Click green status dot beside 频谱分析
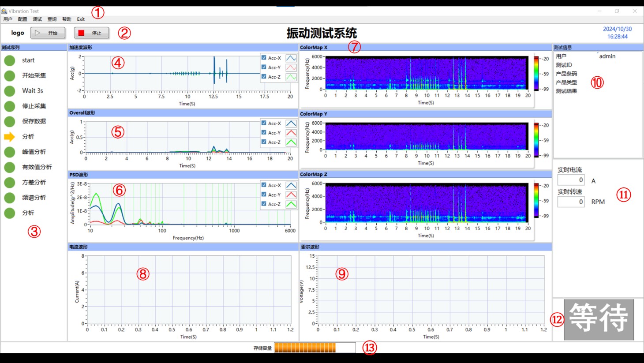Screen dimensions: 644x363 tap(10, 198)
